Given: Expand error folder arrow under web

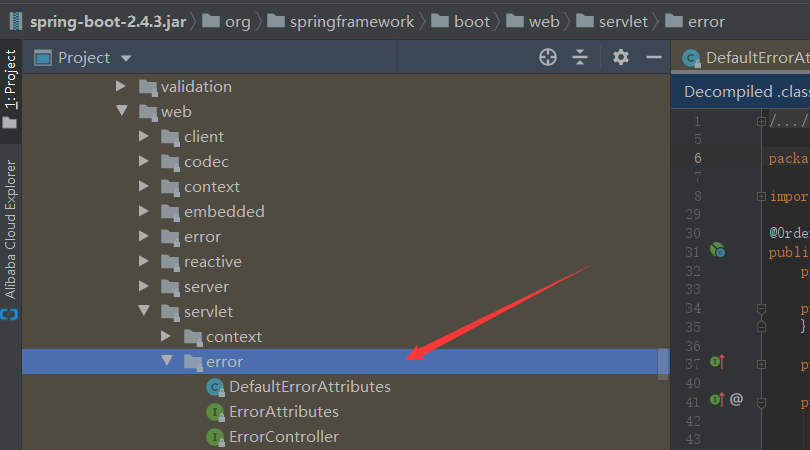Looking at the screenshot, I should click(144, 236).
